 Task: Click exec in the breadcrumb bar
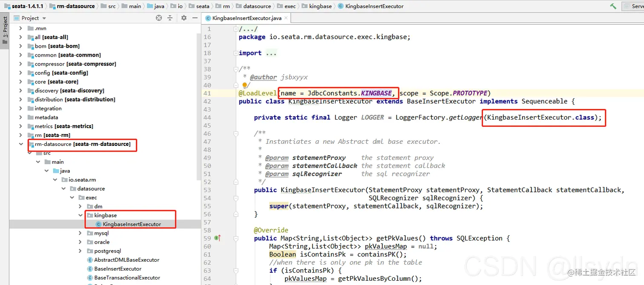click(287, 6)
